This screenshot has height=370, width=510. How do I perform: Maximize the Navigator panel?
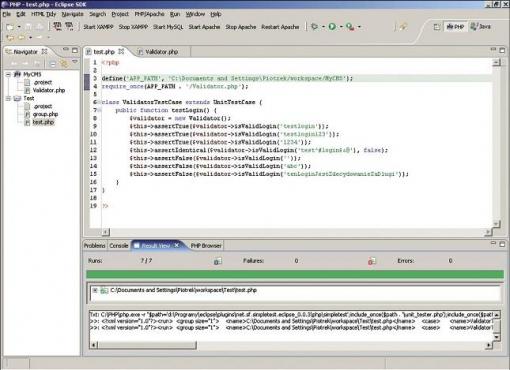(75, 50)
